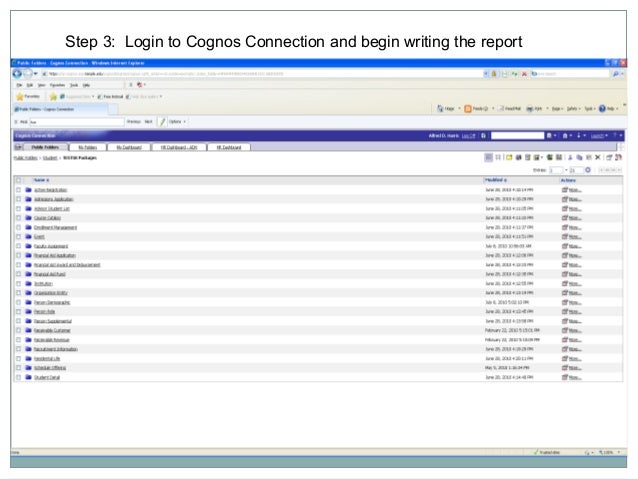Open the IE Tools command bar dropdown

[590, 109]
